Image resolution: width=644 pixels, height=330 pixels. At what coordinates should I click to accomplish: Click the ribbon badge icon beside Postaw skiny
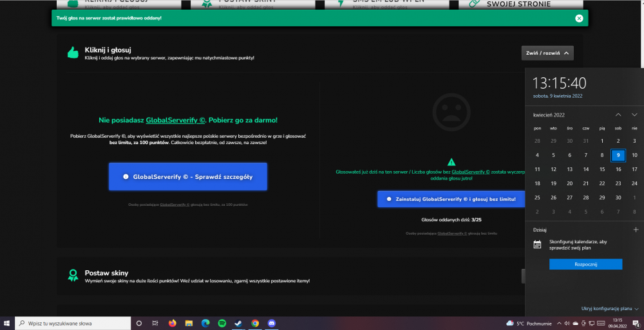pyautogui.click(x=73, y=275)
